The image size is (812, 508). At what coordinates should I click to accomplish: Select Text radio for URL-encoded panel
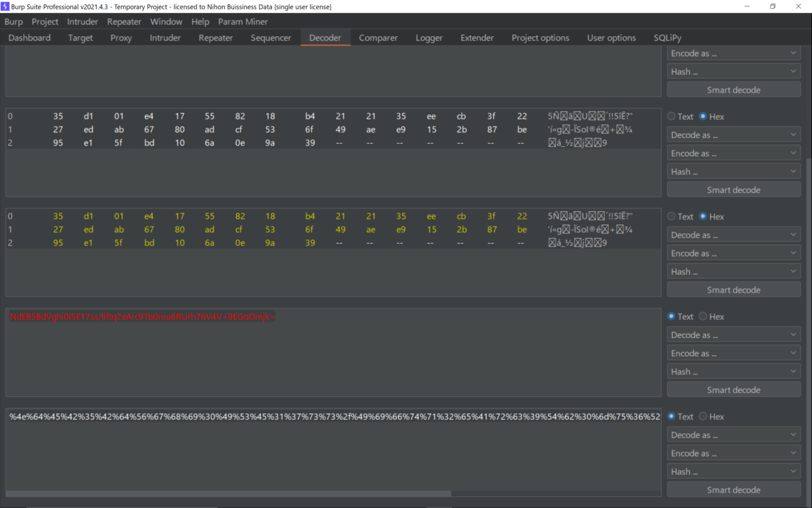point(681,417)
